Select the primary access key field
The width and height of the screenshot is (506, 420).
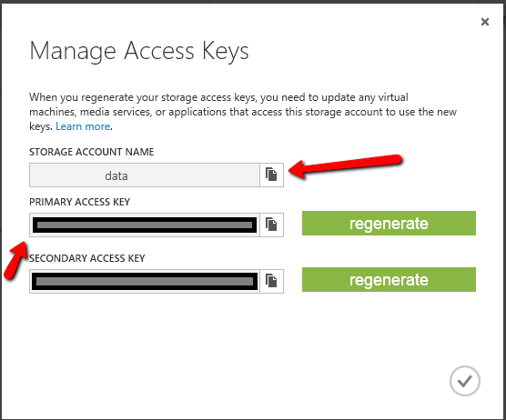pyautogui.click(x=145, y=225)
